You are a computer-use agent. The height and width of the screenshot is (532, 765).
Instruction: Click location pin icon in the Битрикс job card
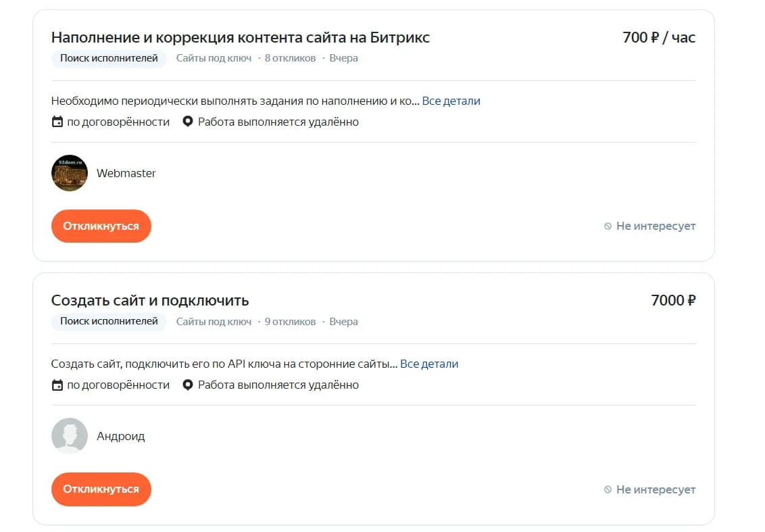[188, 122]
